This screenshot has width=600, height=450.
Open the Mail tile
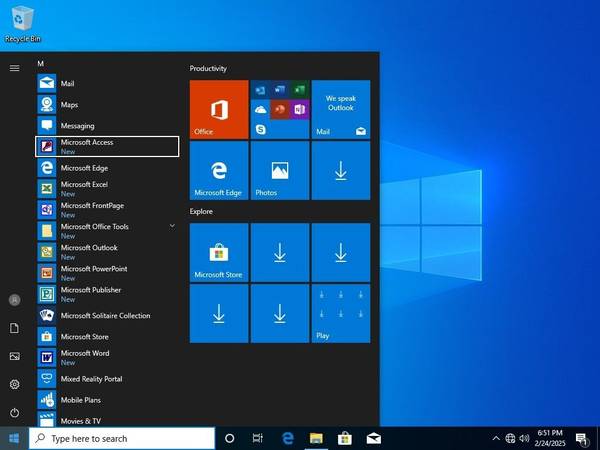click(340, 110)
